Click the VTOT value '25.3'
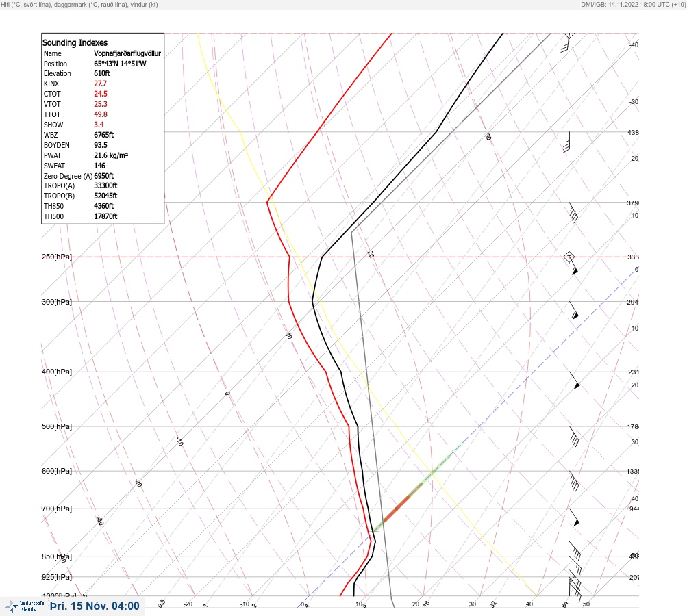Viewport: 687px width, 616px height. point(100,104)
